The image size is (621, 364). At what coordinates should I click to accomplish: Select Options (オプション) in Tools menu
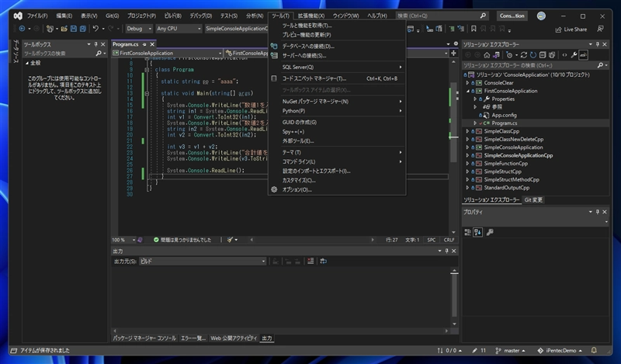tap(297, 189)
